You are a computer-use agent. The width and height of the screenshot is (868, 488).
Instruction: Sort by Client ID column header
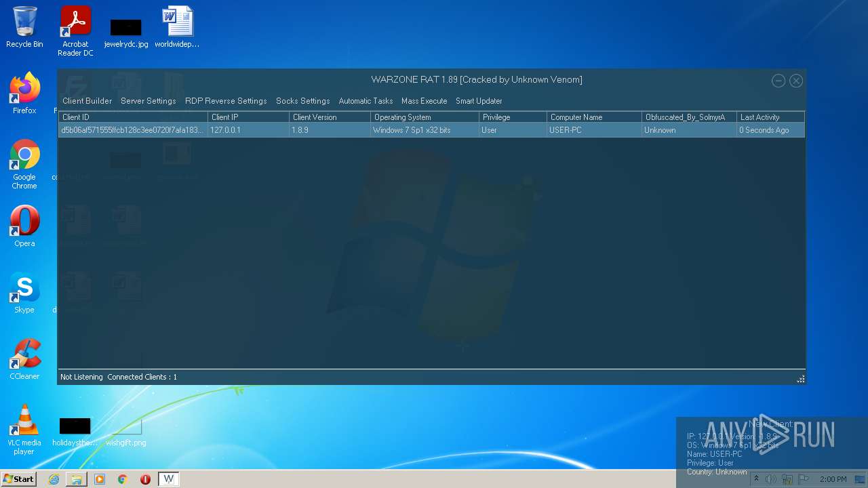click(x=133, y=117)
